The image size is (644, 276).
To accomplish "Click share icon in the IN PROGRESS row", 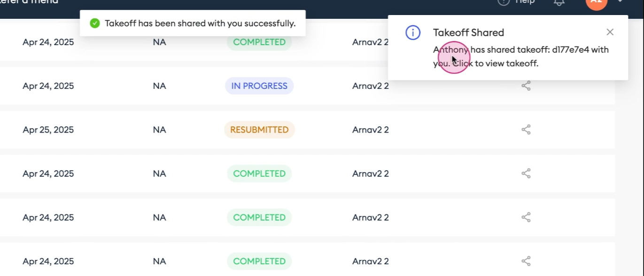I will (x=526, y=86).
